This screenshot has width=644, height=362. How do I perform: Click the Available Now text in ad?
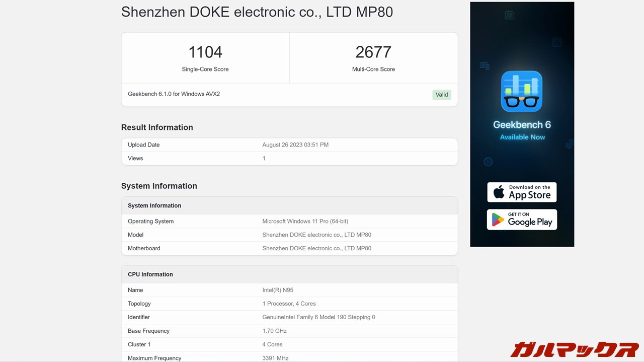pyautogui.click(x=522, y=137)
